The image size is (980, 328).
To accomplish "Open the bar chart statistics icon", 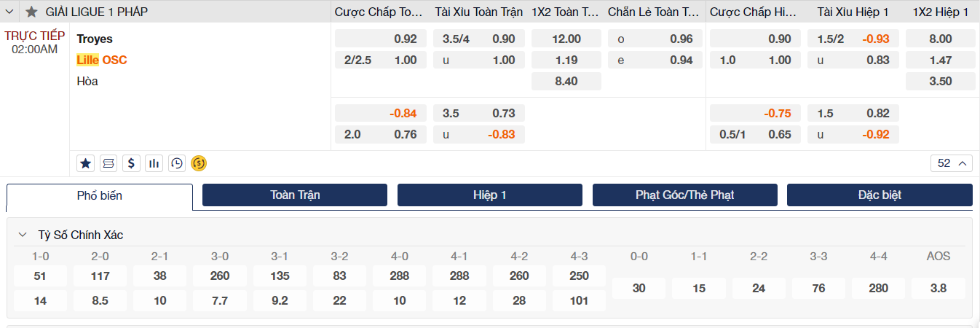I will pyautogui.click(x=154, y=163).
